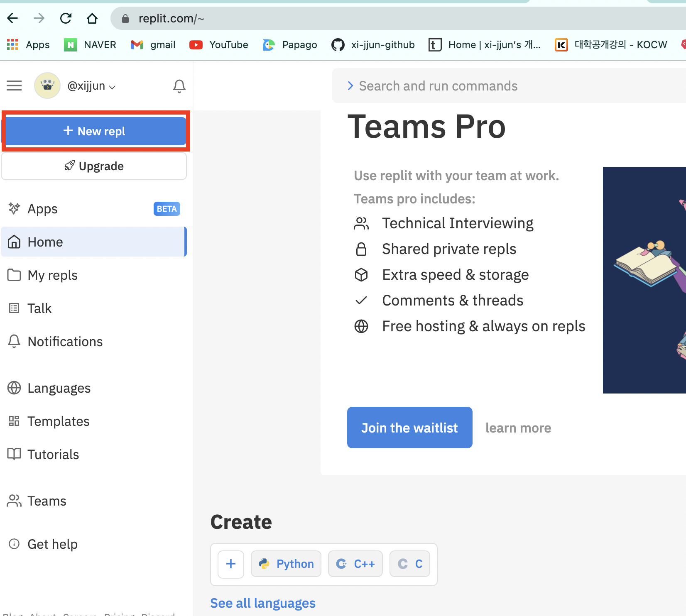Open the KOCW bookmark
Screen dimensions: 686x616
(611, 44)
